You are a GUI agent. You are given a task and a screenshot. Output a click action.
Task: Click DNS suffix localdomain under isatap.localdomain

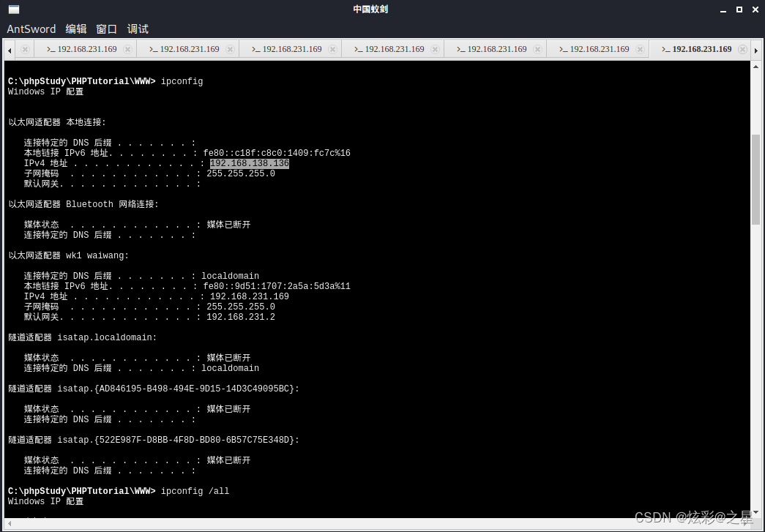coord(231,368)
